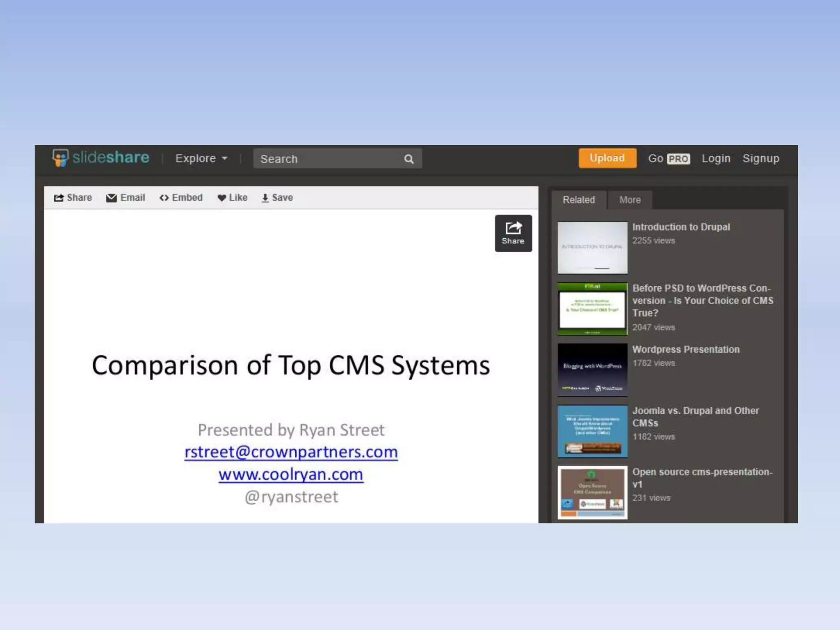Screen dimensions: 840x630
Task: Open the Wordpress Presentation thumbnail
Action: click(x=592, y=370)
